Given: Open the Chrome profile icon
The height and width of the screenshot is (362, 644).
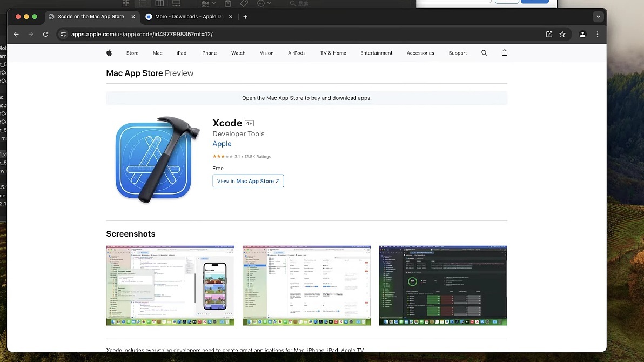Looking at the screenshot, I should [582, 35].
